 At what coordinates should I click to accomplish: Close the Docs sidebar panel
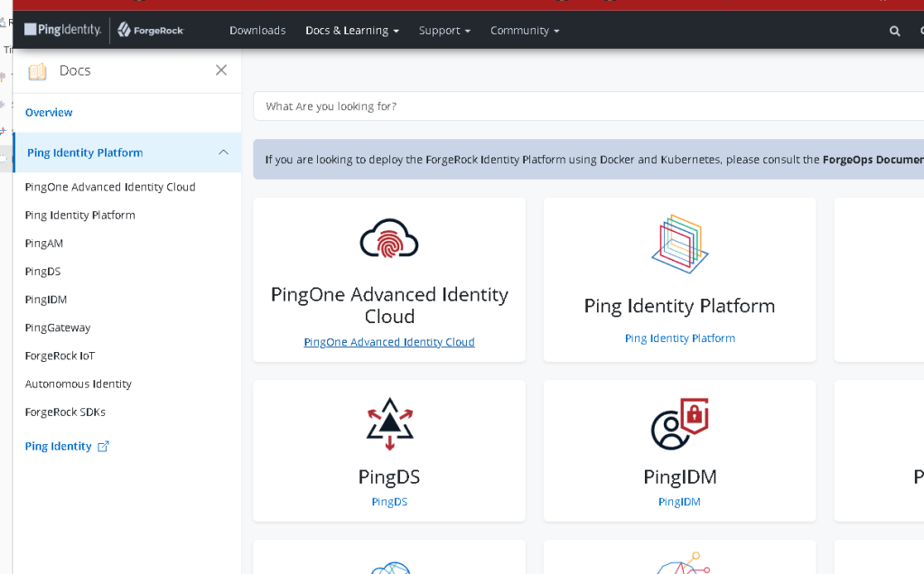pos(221,70)
